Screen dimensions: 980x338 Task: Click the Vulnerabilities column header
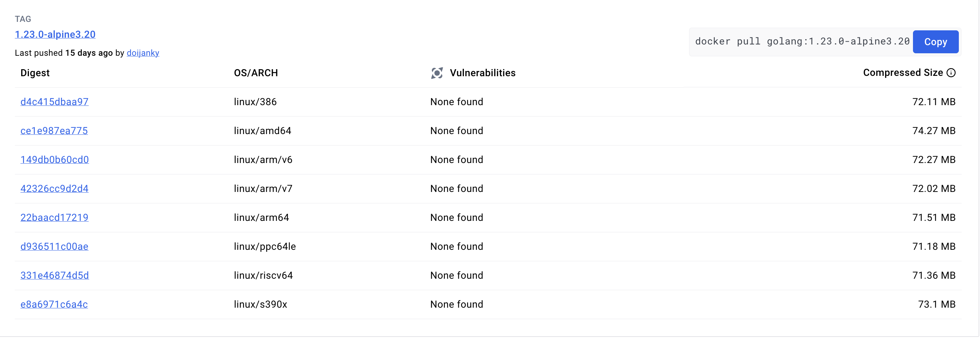point(482,73)
